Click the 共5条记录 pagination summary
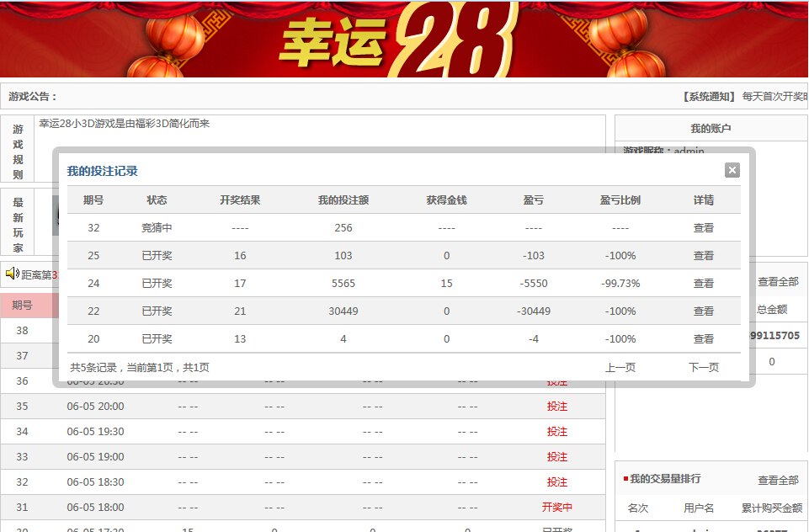The height and width of the screenshot is (532, 809). 140,367
